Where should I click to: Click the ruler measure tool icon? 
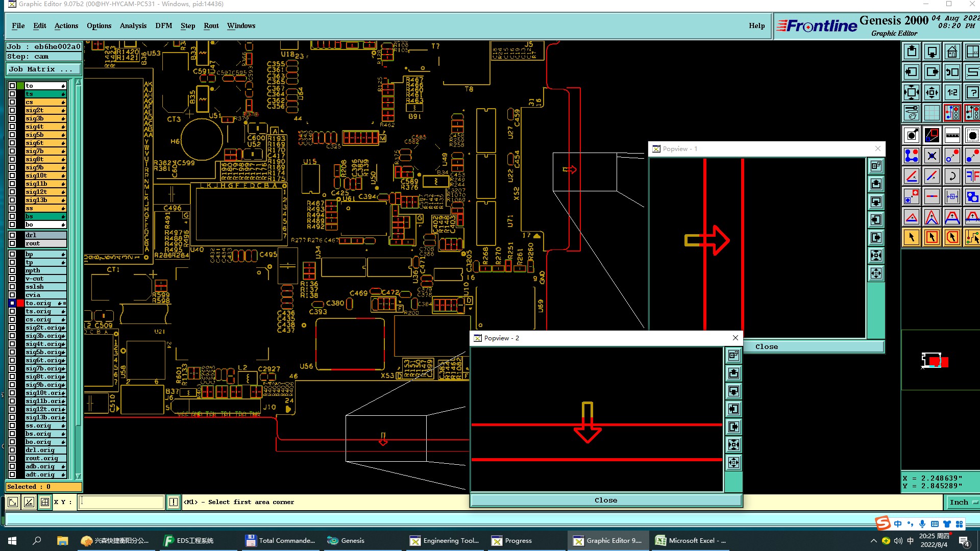(952, 136)
